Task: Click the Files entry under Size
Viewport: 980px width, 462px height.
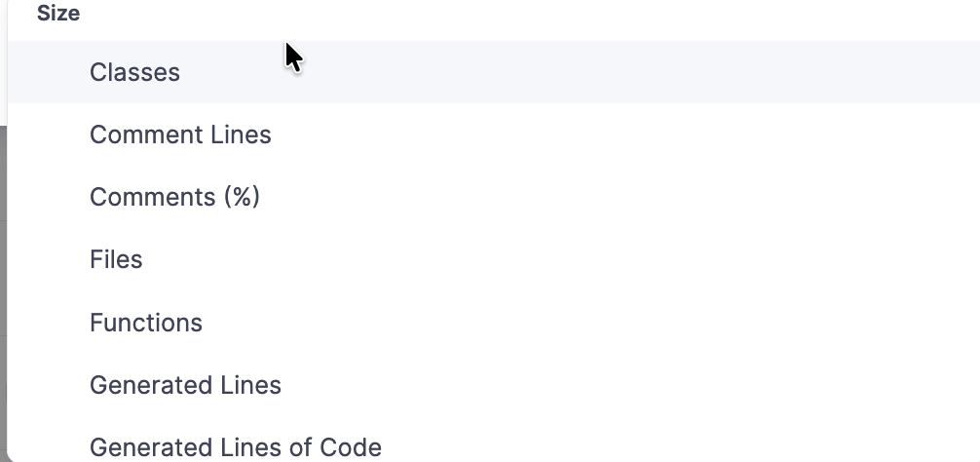Action: [x=116, y=259]
